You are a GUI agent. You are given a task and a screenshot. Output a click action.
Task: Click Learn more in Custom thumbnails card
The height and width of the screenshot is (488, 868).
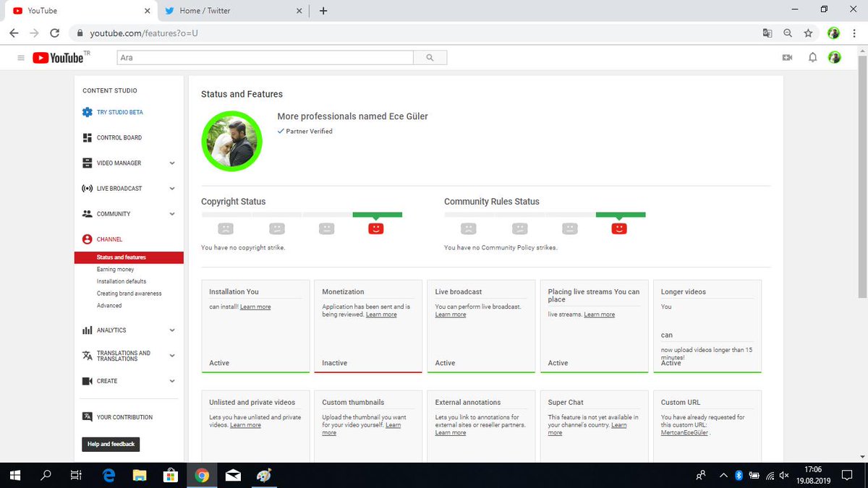click(361, 429)
